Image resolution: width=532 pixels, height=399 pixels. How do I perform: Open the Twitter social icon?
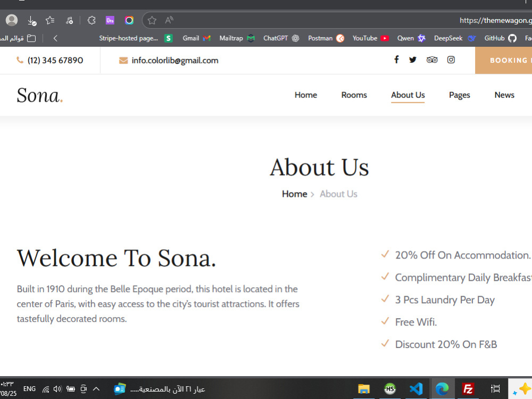[413, 60]
